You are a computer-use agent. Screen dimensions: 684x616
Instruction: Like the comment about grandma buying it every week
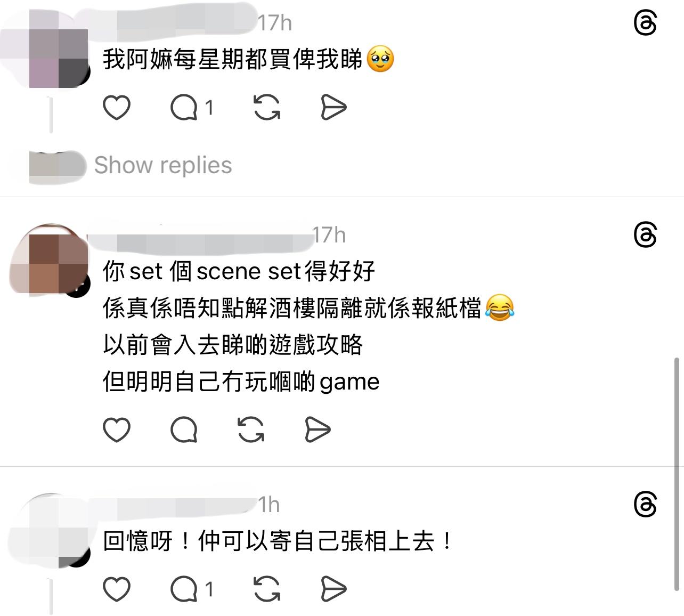click(x=116, y=108)
